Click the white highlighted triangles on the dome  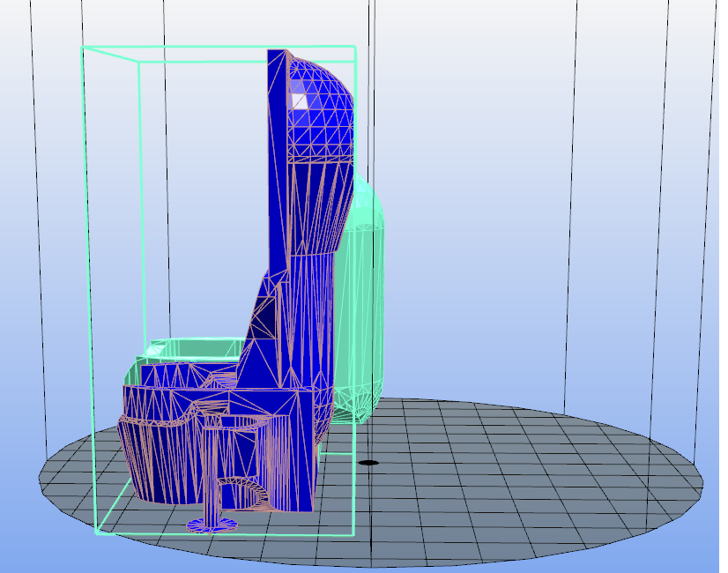pos(301,99)
